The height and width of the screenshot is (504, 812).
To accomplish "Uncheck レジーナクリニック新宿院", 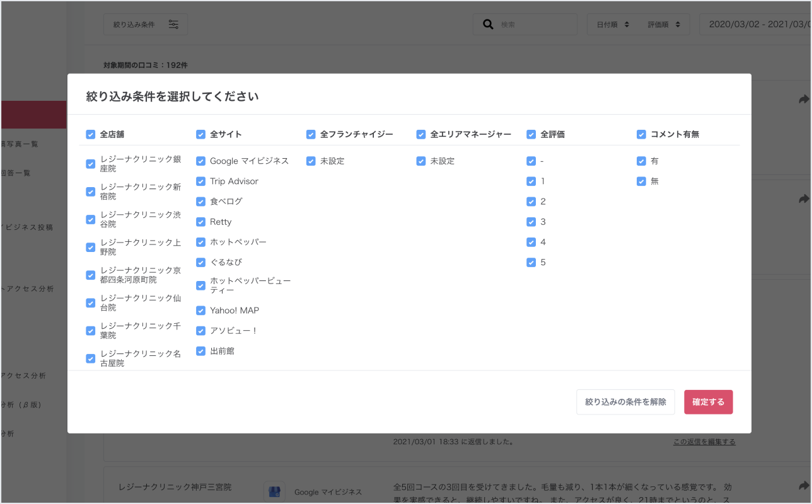I will (x=90, y=192).
